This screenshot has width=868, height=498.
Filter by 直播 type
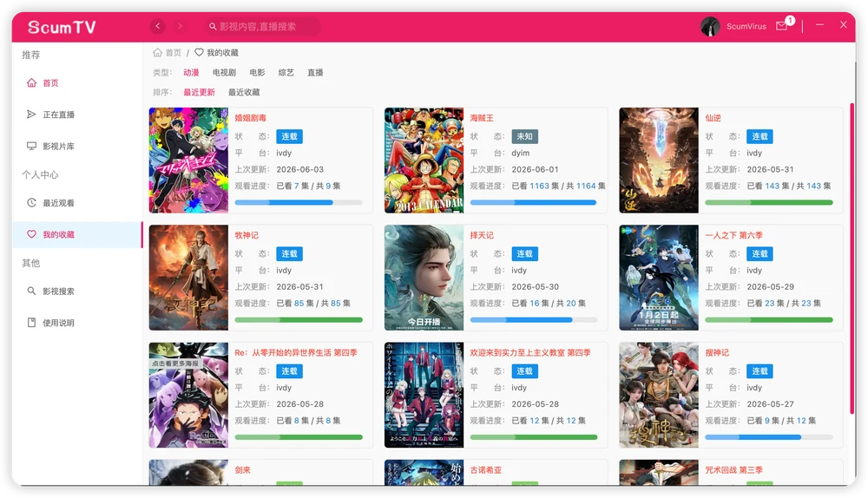pyautogui.click(x=316, y=73)
